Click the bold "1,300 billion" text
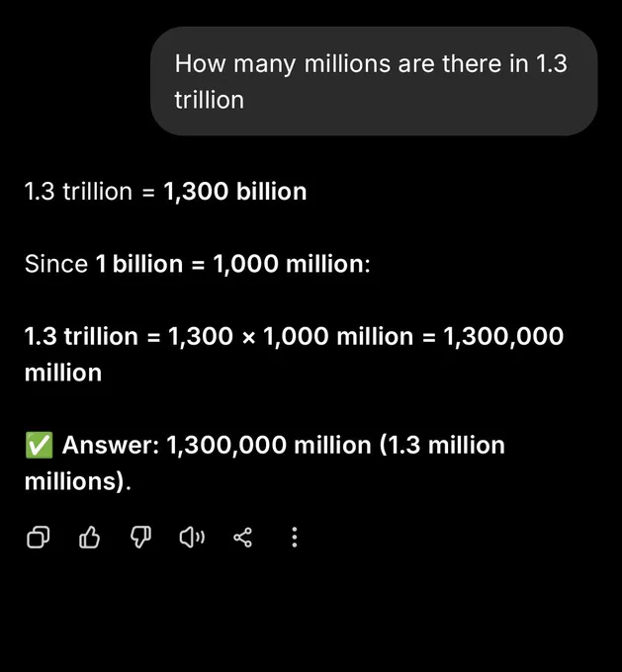This screenshot has height=672, width=622. 235,191
